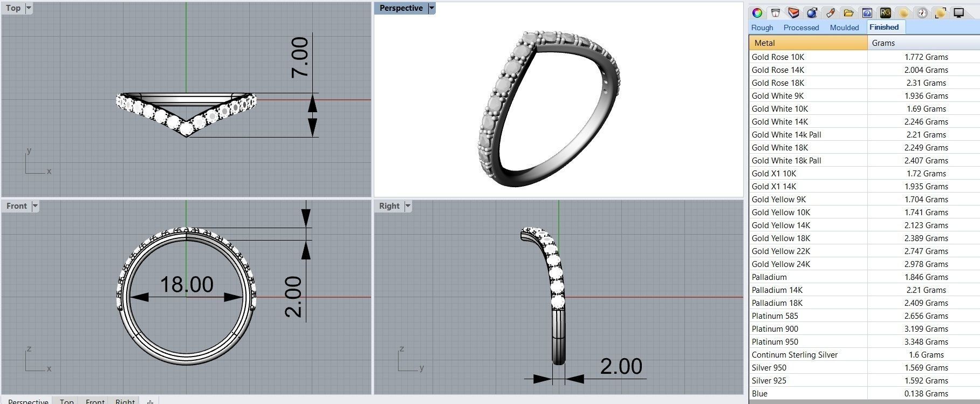Open the Right viewport dropdown arrow
980x404 pixels.
coord(408,206)
